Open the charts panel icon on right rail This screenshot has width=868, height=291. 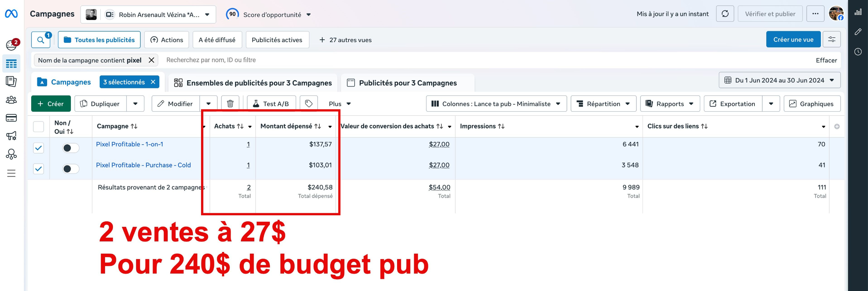(x=858, y=12)
